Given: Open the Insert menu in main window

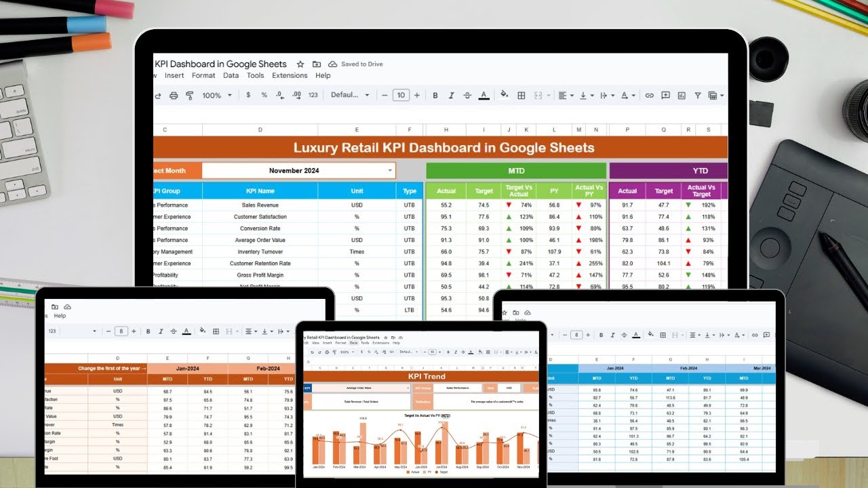Looking at the screenshot, I should pos(174,76).
